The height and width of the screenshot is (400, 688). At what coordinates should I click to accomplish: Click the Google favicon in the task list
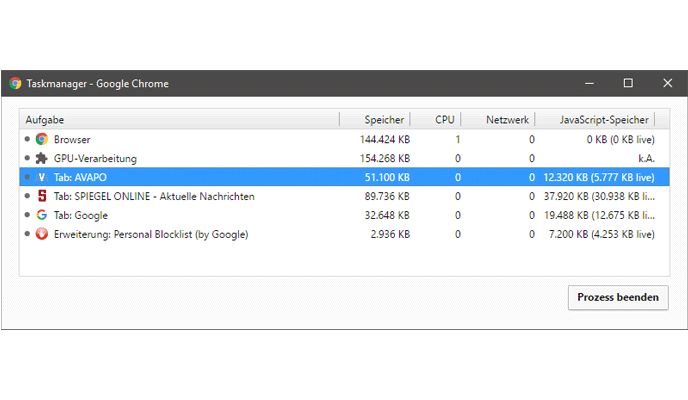click(x=42, y=215)
